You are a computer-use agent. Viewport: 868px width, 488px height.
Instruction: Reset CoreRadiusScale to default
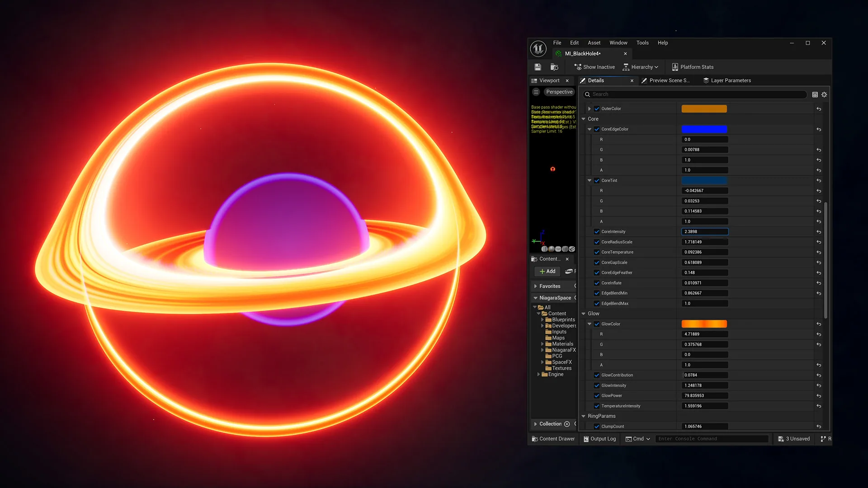tap(819, 242)
